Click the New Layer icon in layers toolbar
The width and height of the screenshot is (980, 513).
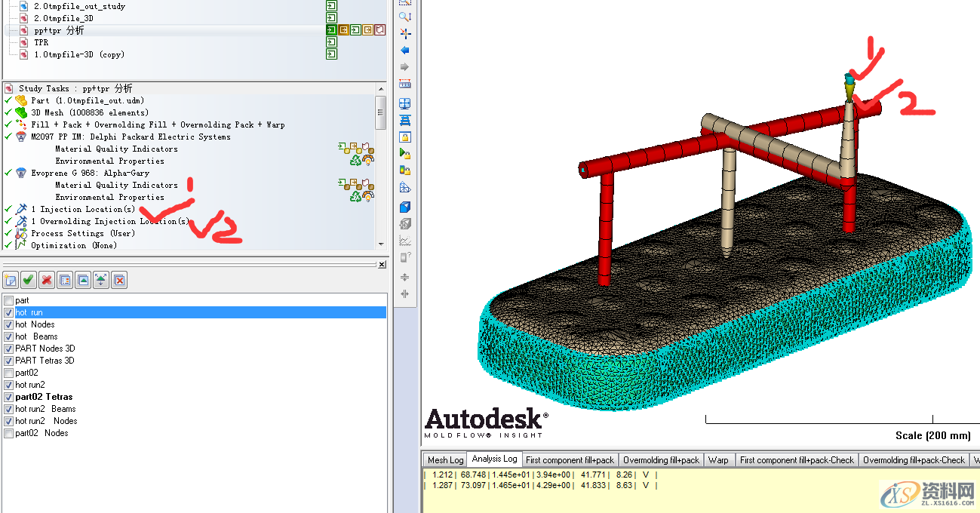[10, 281]
